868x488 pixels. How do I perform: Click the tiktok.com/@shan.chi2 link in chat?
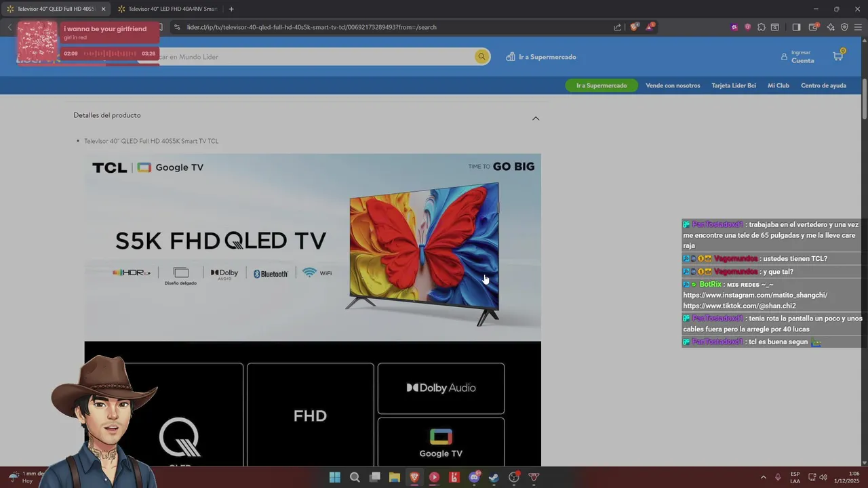click(x=739, y=306)
